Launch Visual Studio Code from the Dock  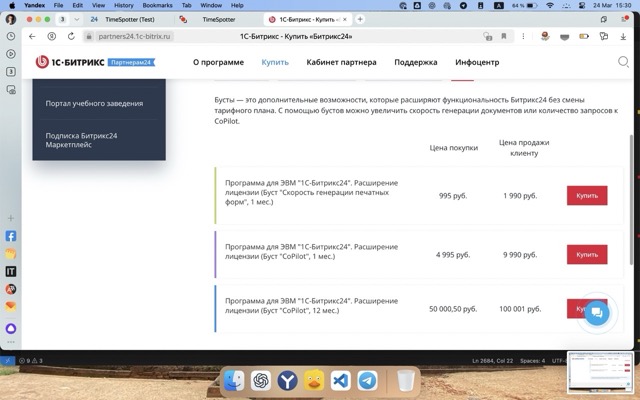click(x=340, y=381)
